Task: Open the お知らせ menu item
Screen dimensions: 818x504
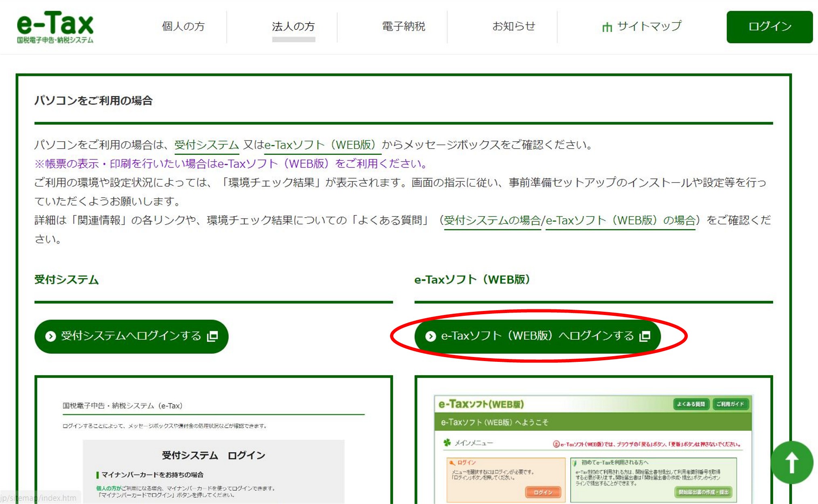Action: point(514,26)
